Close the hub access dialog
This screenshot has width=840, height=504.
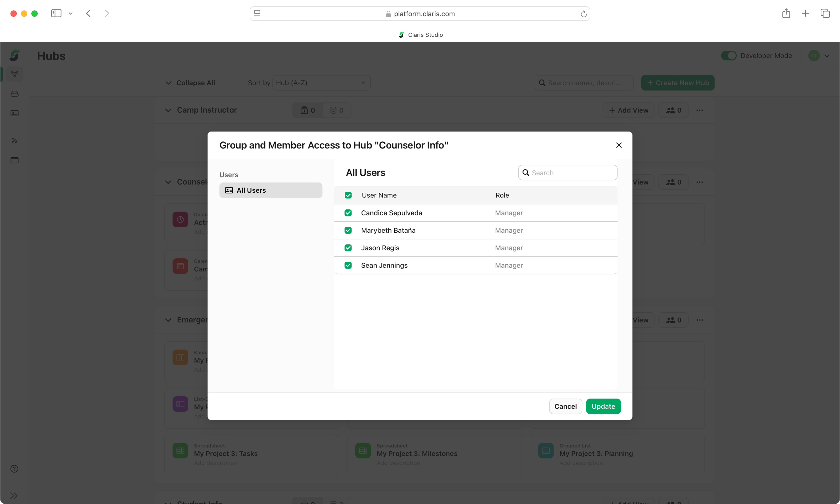(619, 145)
